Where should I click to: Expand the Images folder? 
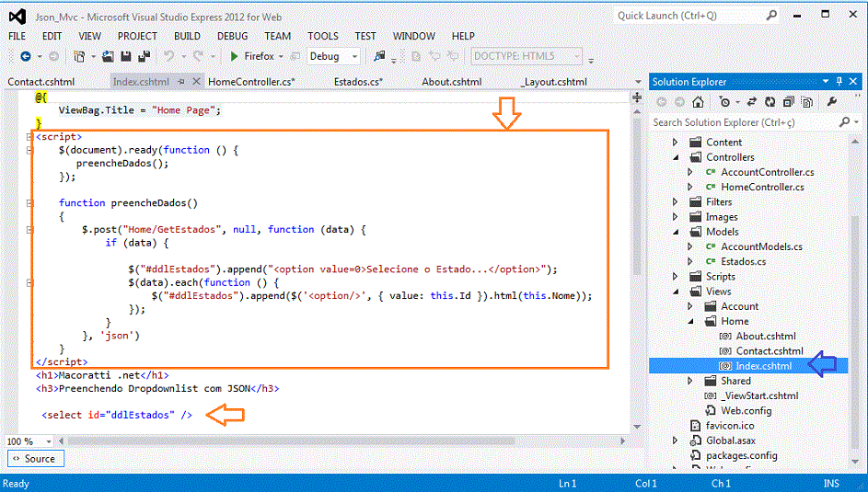click(x=675, y=217)
